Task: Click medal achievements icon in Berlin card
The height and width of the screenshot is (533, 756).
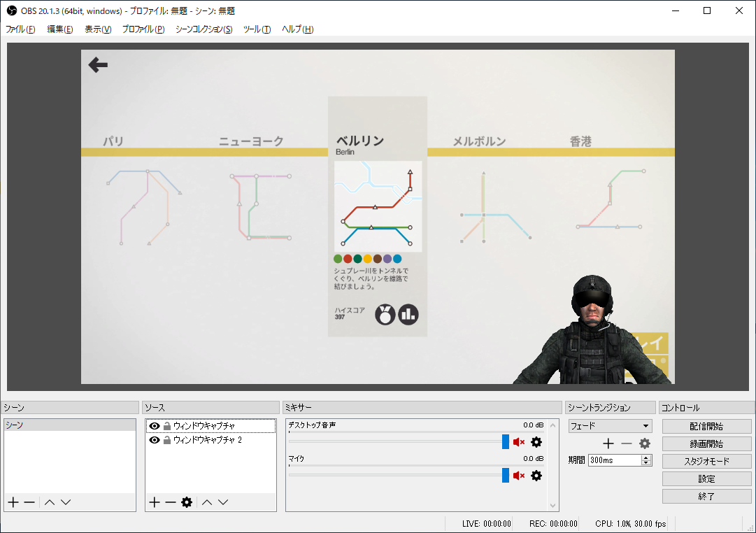Action: tap(385, 315)
